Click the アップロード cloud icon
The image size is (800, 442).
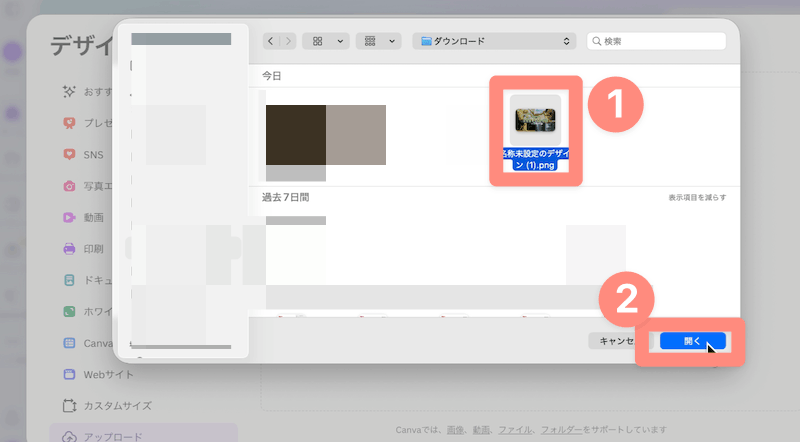[x=69, y=437]
